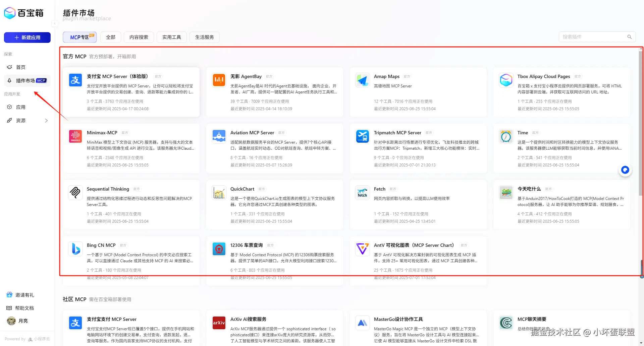The height and width of the screenshot is (346, 644).
Task: Open the ArXiv AI搜索服务 icon
Action: (219, 323)
